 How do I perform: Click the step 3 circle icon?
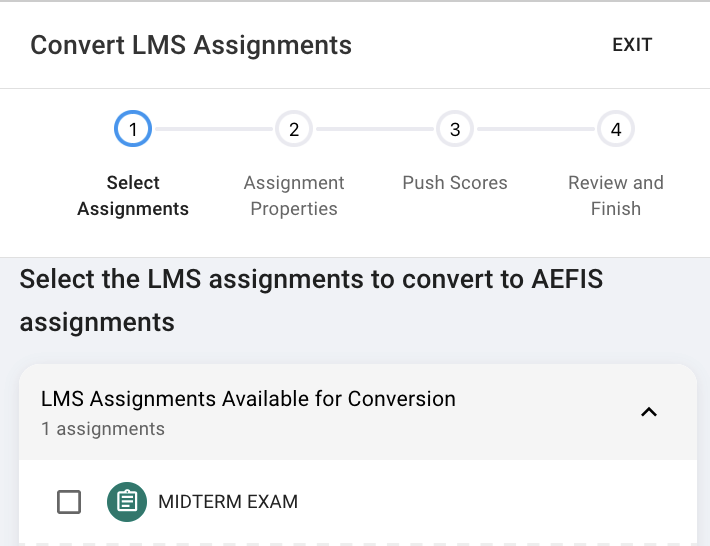[455, 129]
